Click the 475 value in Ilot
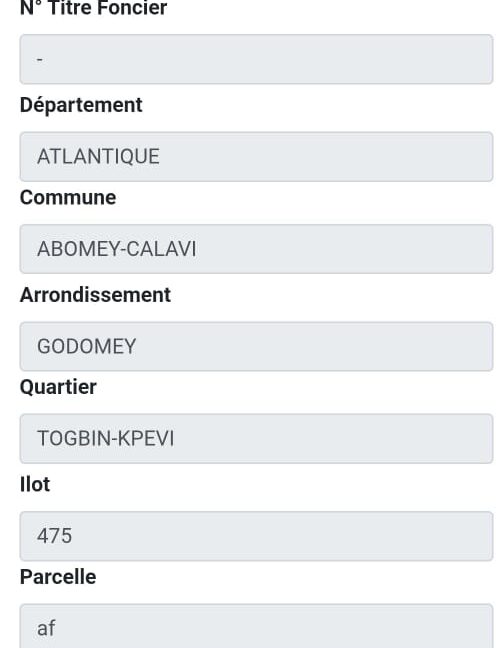Viewport: 499px width, 648px height. click(55, 536)
